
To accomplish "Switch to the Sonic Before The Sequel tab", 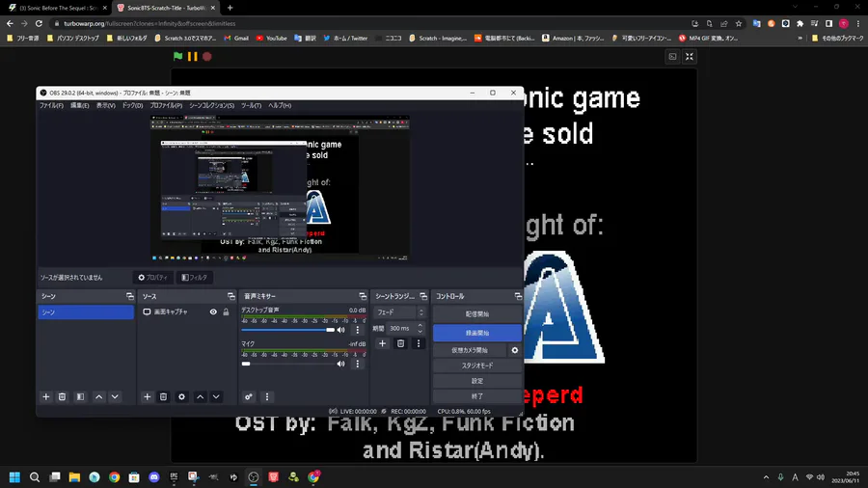I will tap(58, 8).
